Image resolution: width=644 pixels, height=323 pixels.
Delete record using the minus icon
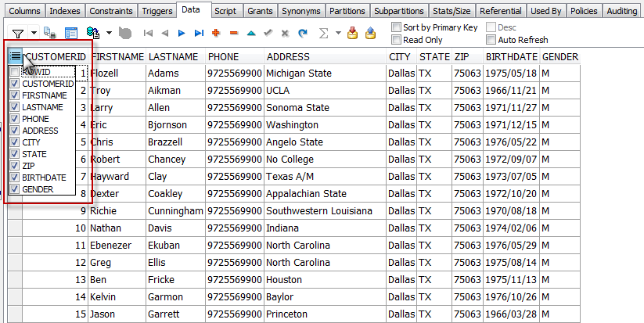coord(233,34)
